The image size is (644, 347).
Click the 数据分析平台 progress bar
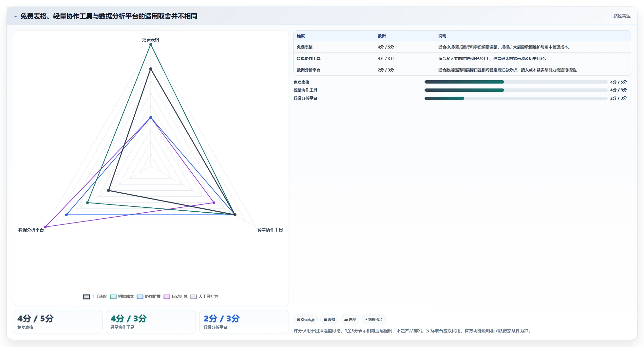point(516,98)
